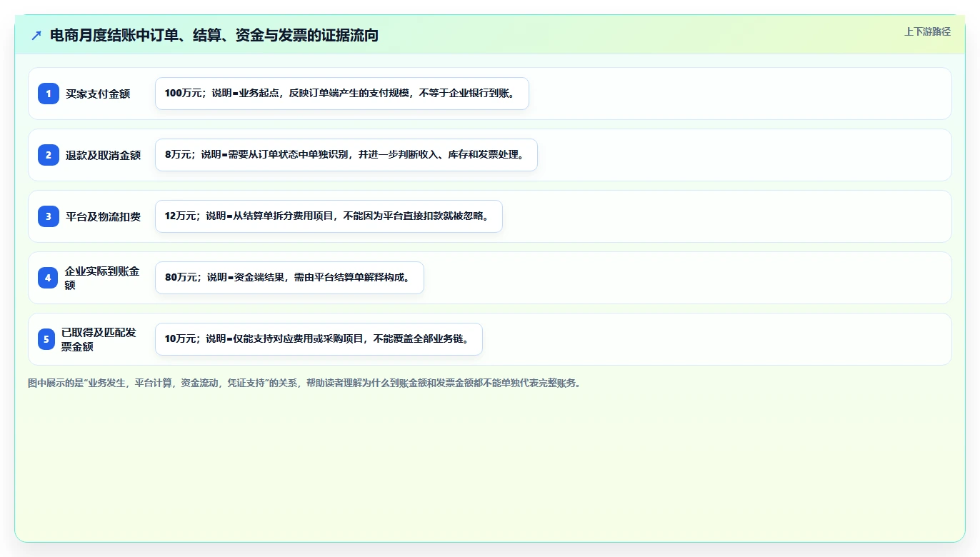
Task: Click the number 2 badge for 退款及取消金额
Action: tap(49, 155)
